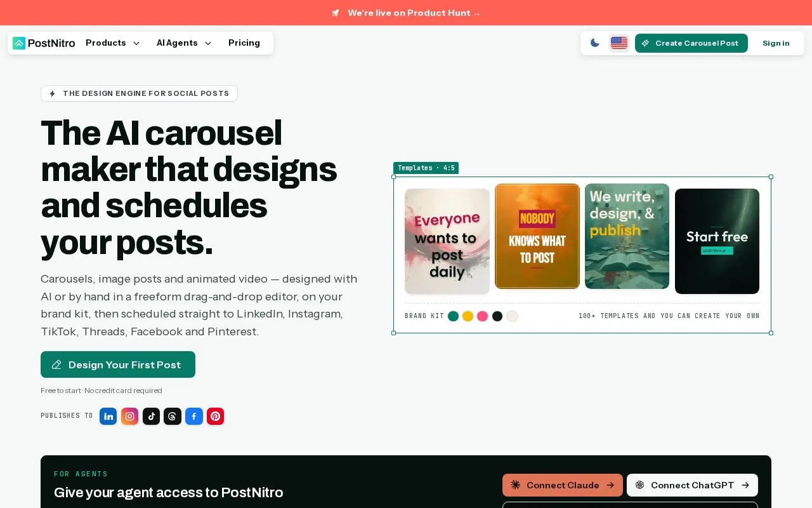
Task: Click the rocket icon in the banner
Action: pos(336,13)
